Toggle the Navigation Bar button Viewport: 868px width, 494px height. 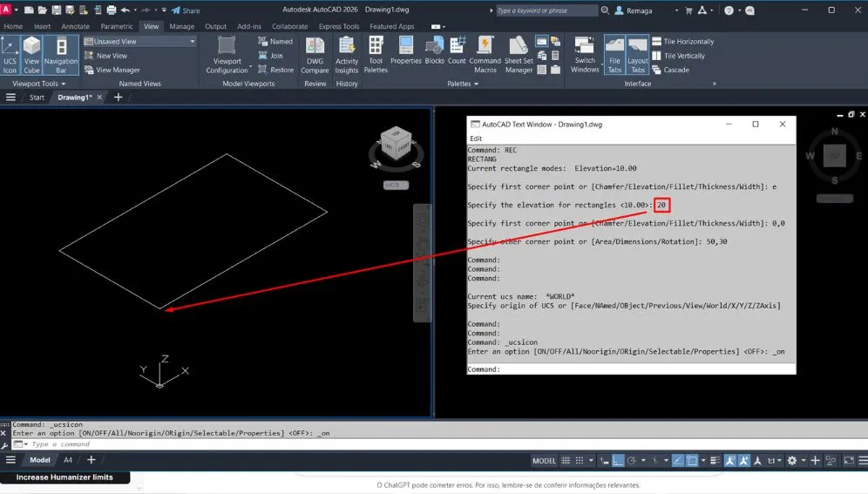61,52
